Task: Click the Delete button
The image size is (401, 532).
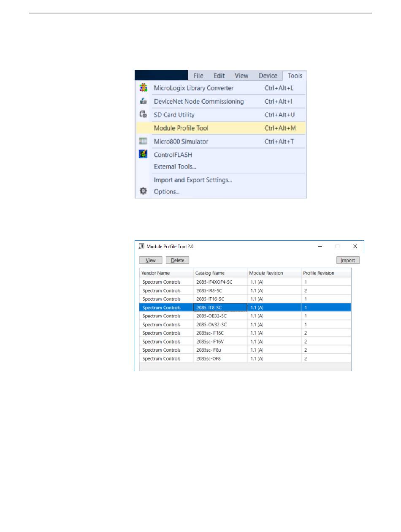Action: point(177,261)
